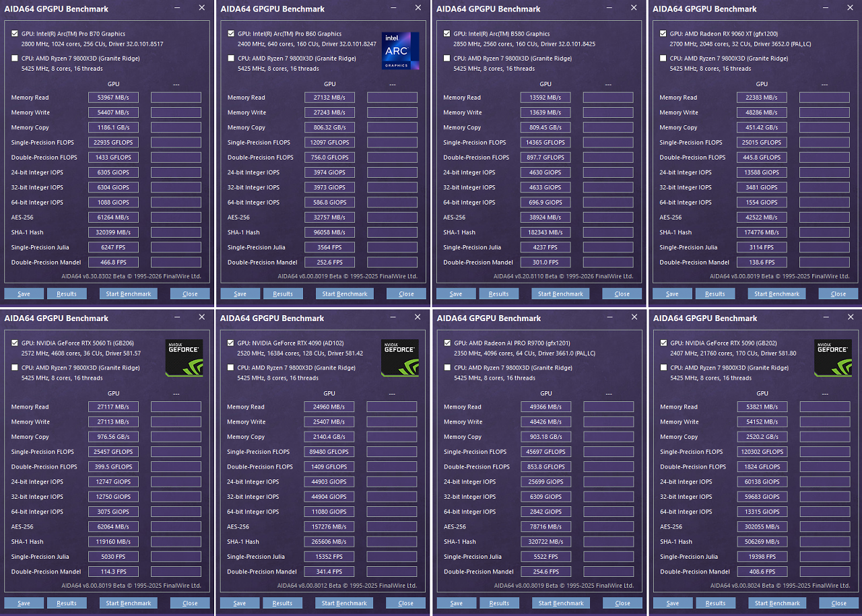Viewport: 862px width, 616px height.
Task: Select Double-Precision Mandel value 408.6 FPS
Action: coord(762,572)
